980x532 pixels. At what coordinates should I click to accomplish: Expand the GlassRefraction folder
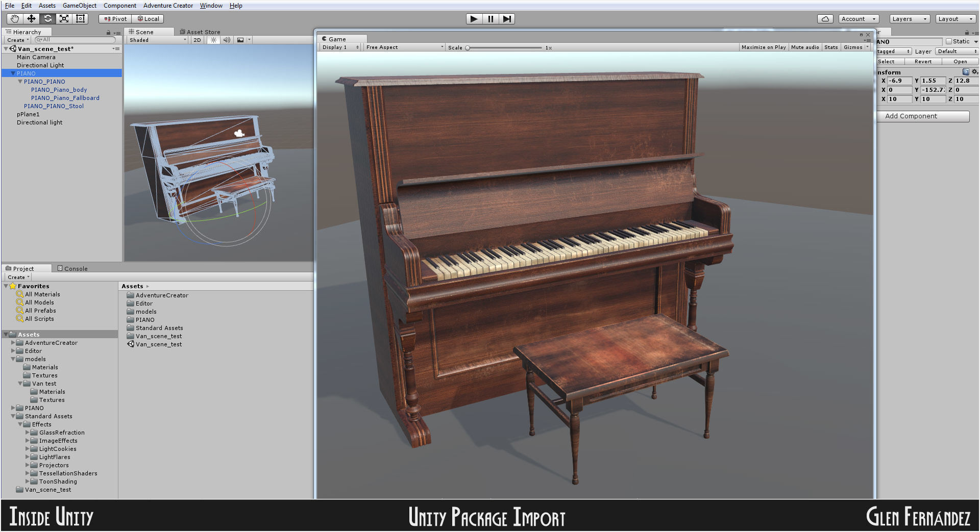pos(28,433)
